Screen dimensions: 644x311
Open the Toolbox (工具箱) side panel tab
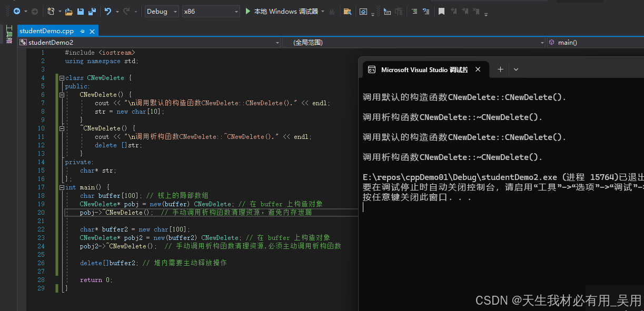click(8, 34)
